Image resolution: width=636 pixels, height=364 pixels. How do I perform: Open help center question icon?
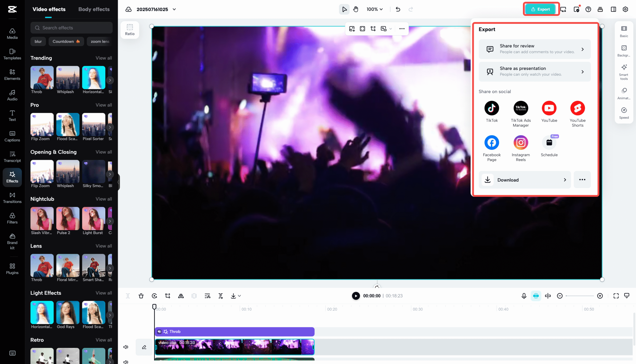tap(588, 9)
